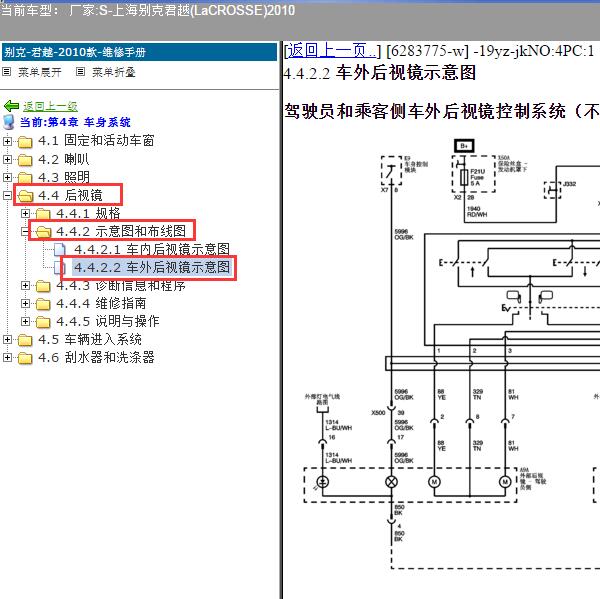
Task: Click folder icon for 4.2 喇叭
Action: pos(25,160)
